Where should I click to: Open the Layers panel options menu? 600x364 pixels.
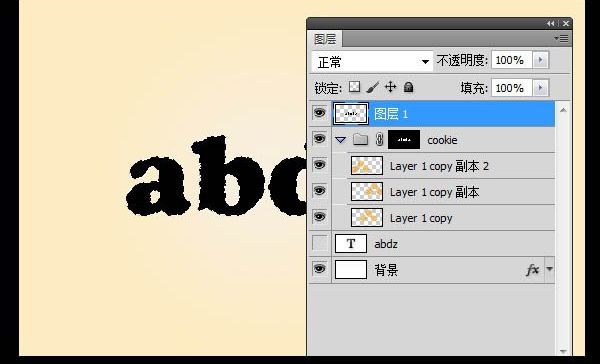561,38
